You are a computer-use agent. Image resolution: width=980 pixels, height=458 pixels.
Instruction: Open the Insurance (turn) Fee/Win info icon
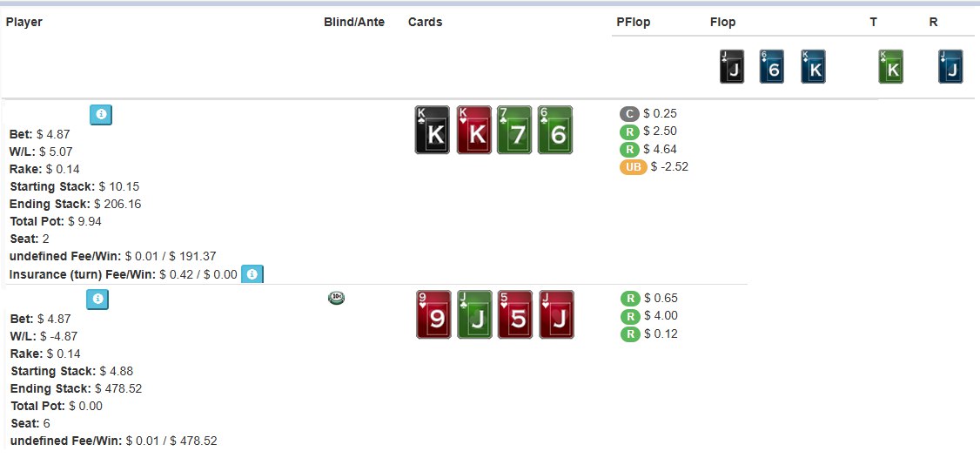252,274
